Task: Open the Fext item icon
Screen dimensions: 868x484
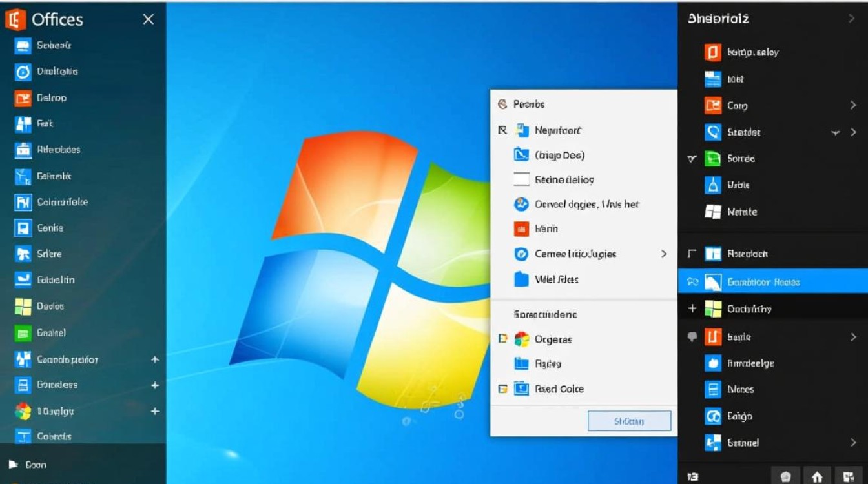Action: click(23, 124)
